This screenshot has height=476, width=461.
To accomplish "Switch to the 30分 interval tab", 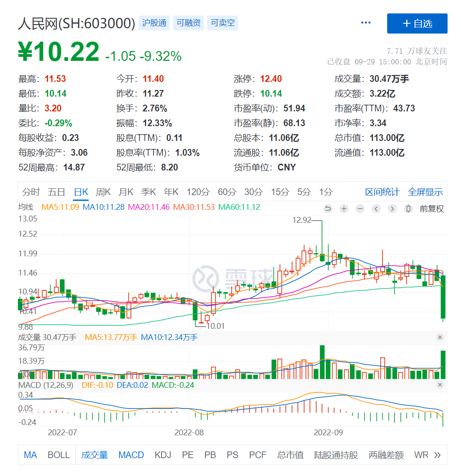I will [254, 192].
